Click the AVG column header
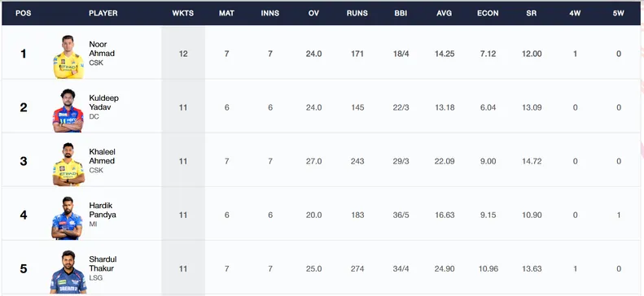 (x=445, y=13)
